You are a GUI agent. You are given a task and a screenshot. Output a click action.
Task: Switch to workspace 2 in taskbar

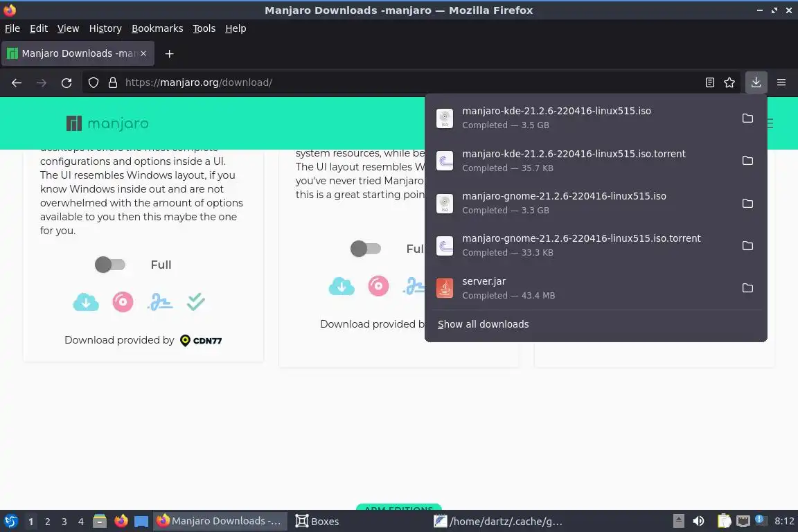tap(47, 522)
